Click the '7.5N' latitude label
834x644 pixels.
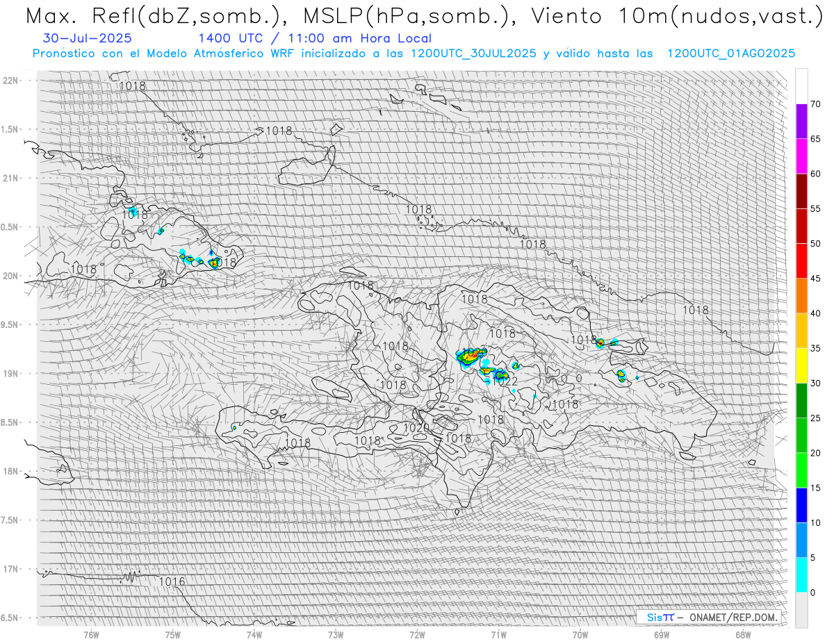coord(10,520)
